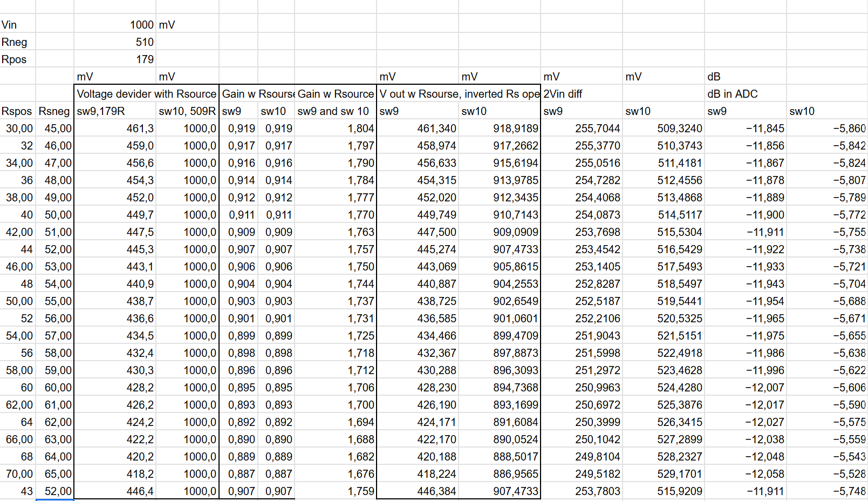Select the Vin value cell 1000
This screenshot has width=868, height=501.
coord(115,25)
